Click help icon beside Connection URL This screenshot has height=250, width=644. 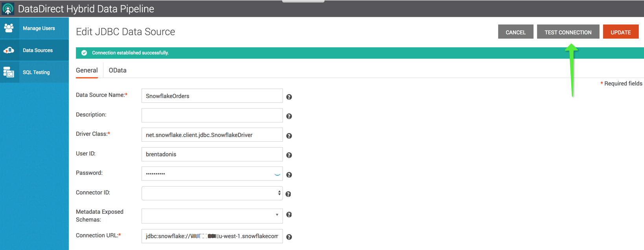(289, 237)
